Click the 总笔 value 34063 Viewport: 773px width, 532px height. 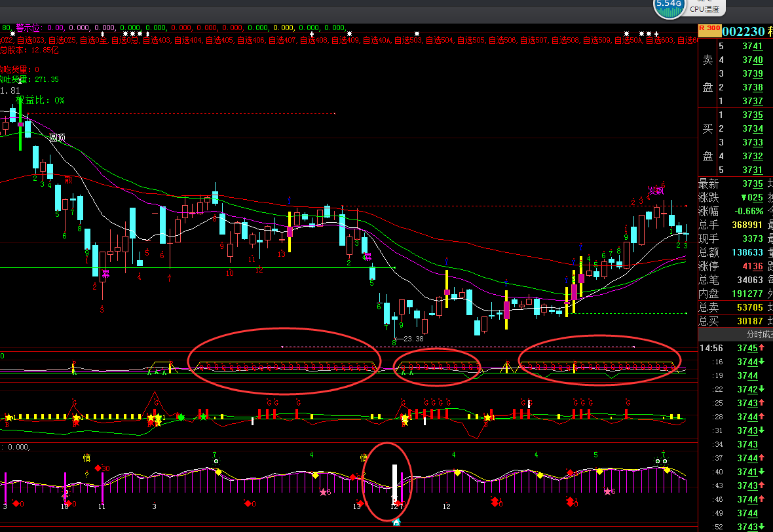tap(750, 280)
